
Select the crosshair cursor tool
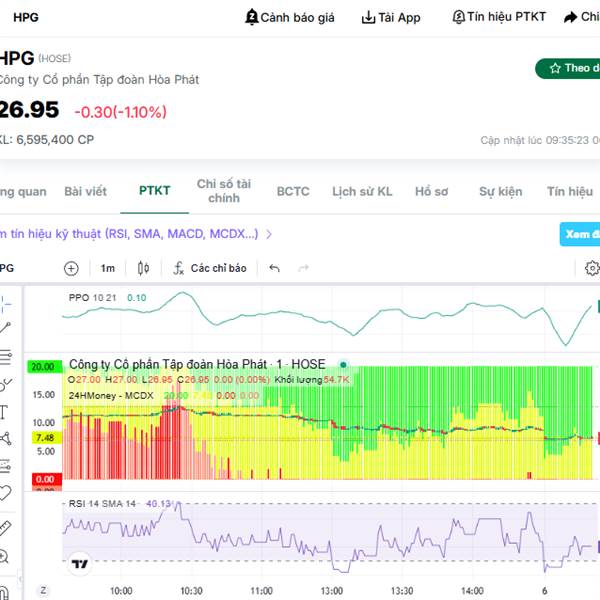(5, 304)
